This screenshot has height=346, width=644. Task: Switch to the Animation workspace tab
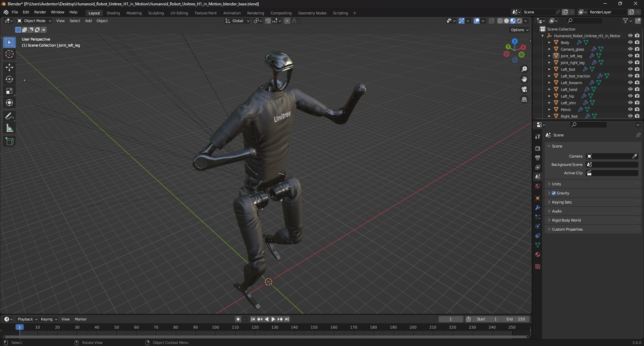pos(232,13)
